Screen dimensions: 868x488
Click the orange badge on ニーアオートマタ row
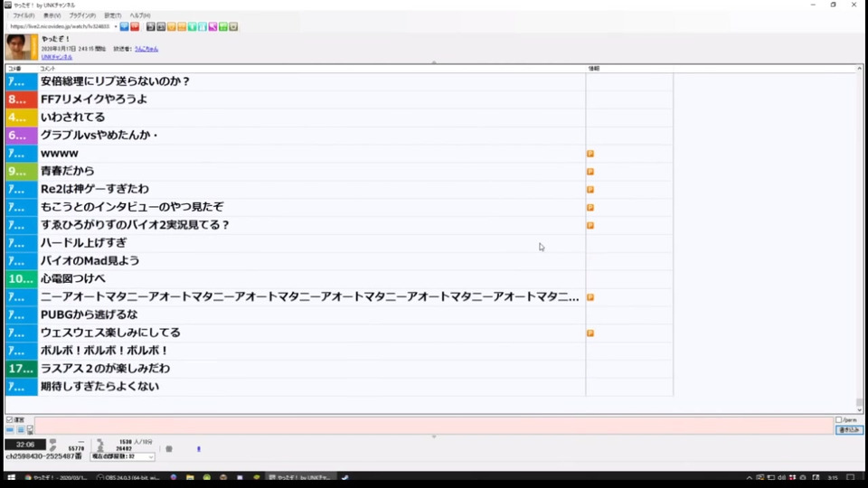pos(590,297)
